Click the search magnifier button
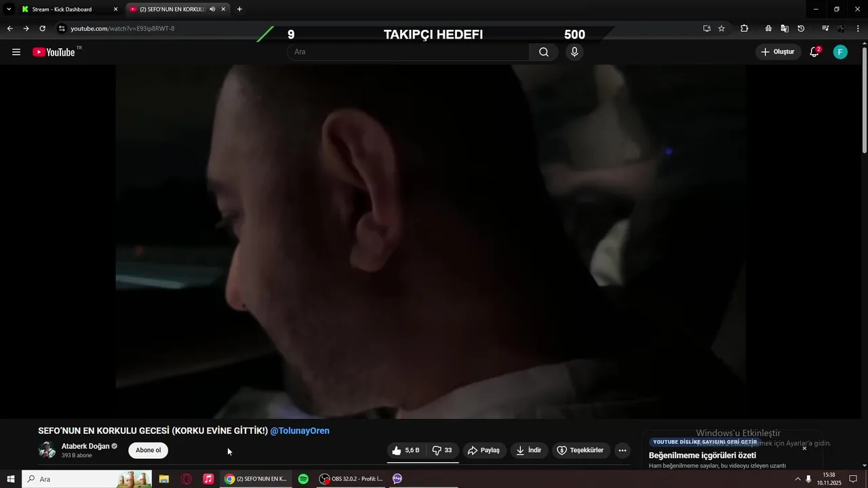This screenshot has width=868, height=488. click(x=544, y=52)
